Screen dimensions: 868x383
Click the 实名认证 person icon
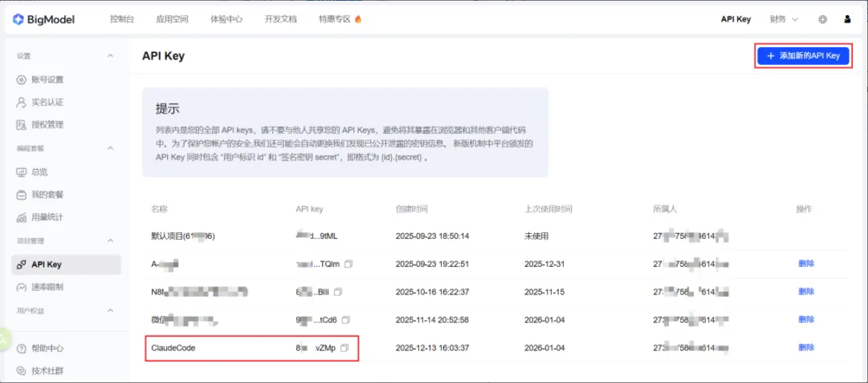click(21, 102)
